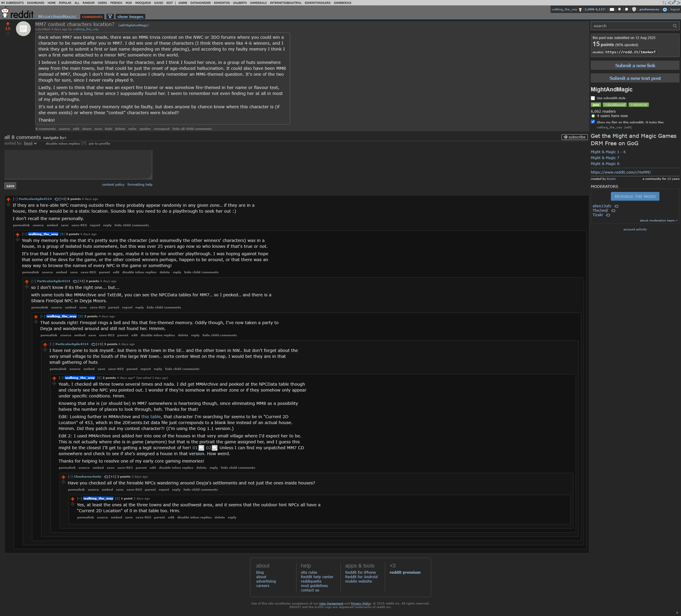Collapse the 'so I don't know' comment
The image size is (681, 616).
(33, 281)
